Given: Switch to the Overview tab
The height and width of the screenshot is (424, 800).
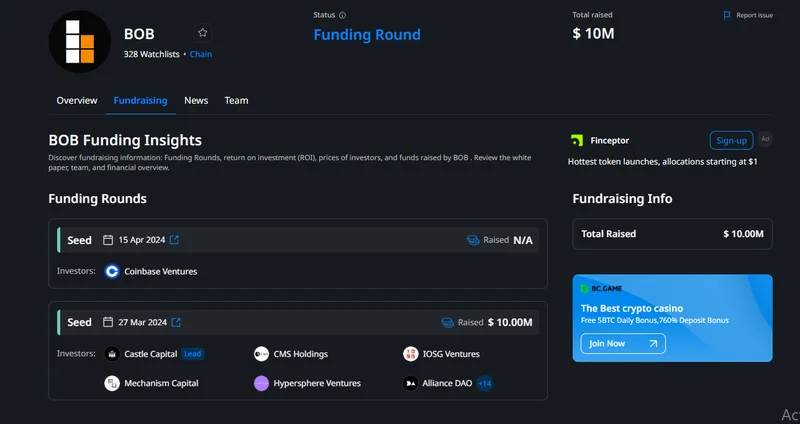Looking at the screenshot, I should click(x=77, y=101).
